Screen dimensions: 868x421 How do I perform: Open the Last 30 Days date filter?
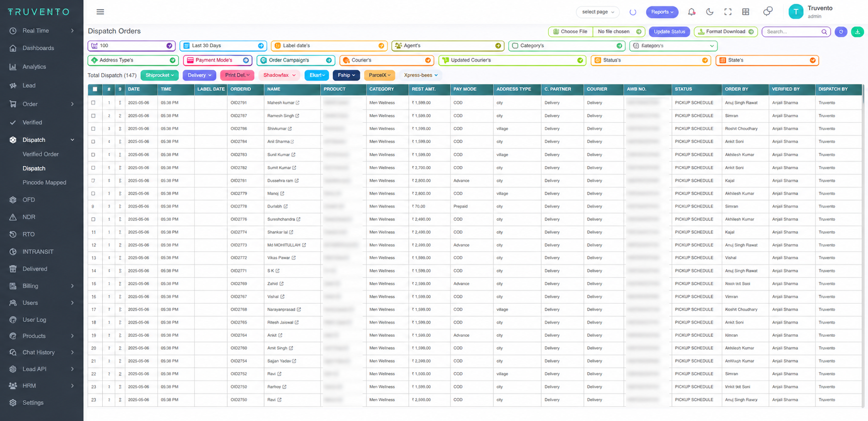[x=223, y=46]
